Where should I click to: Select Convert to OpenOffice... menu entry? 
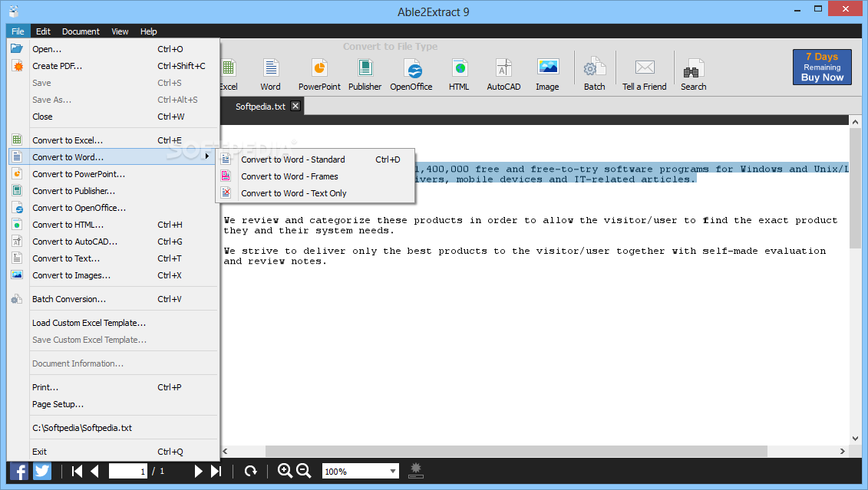(114, 208)
